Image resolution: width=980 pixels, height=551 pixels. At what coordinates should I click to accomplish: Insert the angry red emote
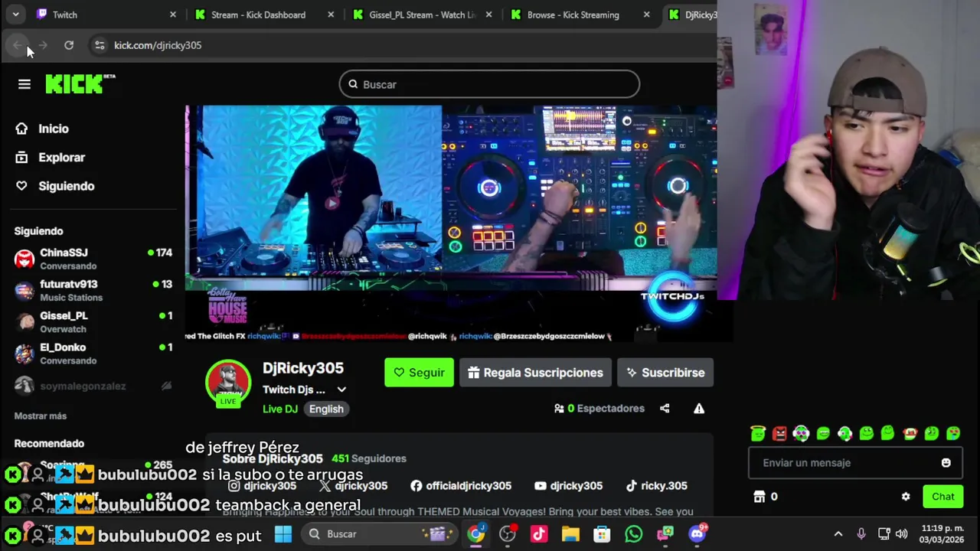point(779,434)
